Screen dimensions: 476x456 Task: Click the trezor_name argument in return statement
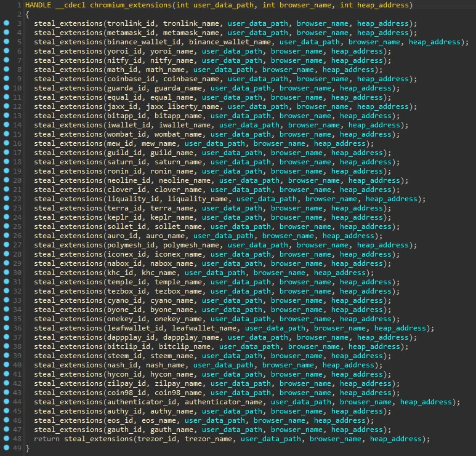click(210, 439)
